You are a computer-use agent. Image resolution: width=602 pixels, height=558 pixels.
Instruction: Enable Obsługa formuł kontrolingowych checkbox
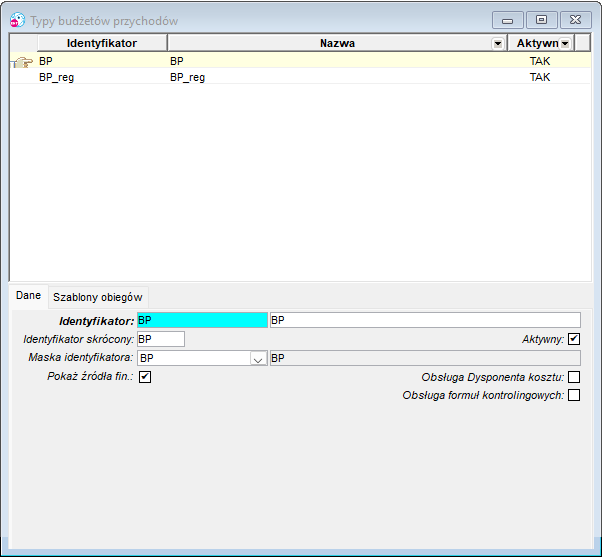574,395
